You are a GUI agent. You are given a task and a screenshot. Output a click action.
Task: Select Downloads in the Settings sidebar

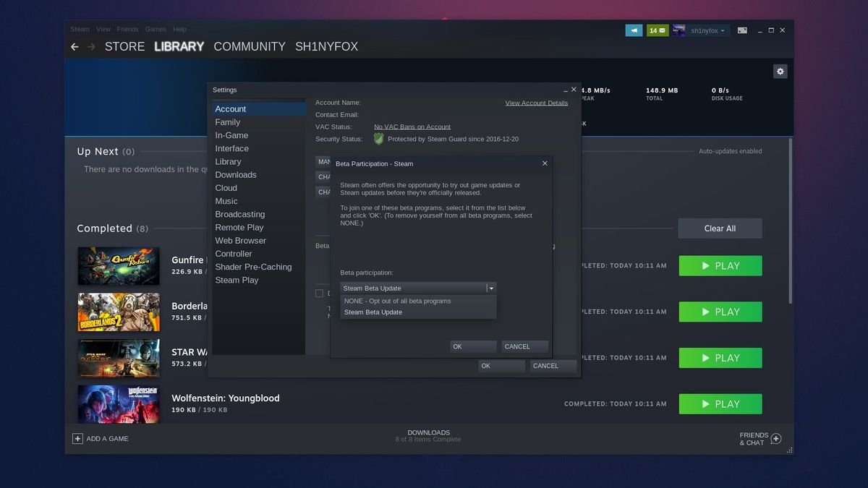pyautogui.click(x=236, y=174)
